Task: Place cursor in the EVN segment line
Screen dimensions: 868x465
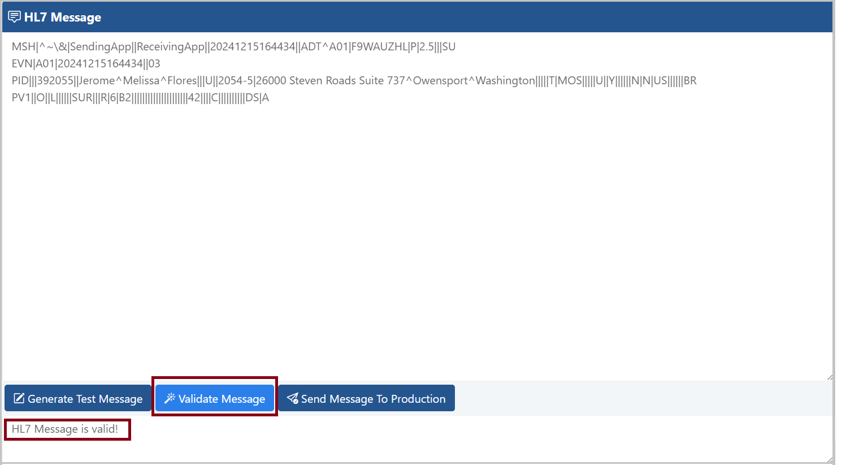Action: (86, 64)
